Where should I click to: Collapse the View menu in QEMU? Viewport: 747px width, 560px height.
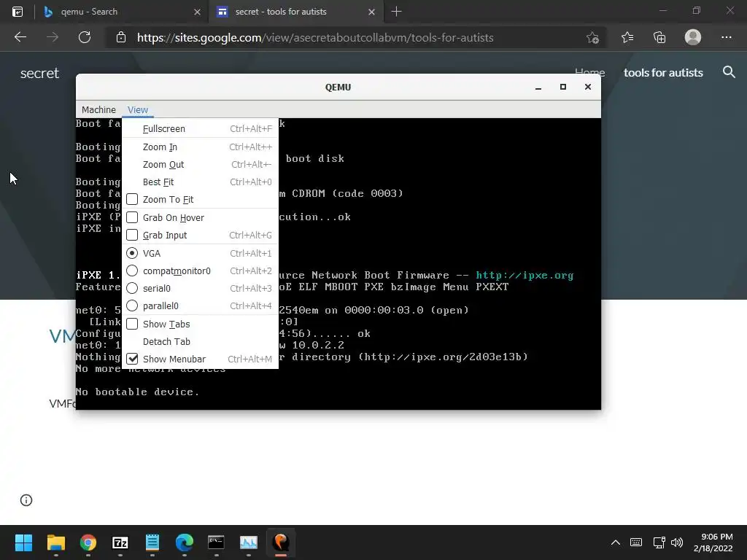138,109
